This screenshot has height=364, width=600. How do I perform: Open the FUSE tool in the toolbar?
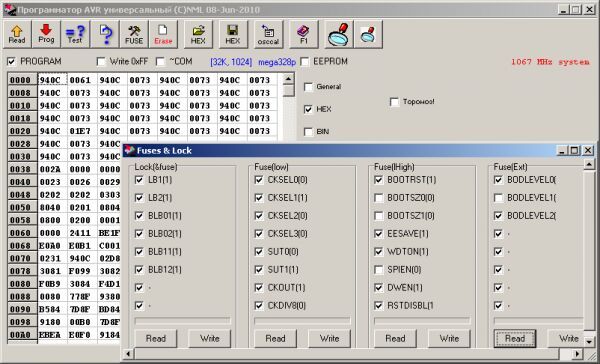134,34
